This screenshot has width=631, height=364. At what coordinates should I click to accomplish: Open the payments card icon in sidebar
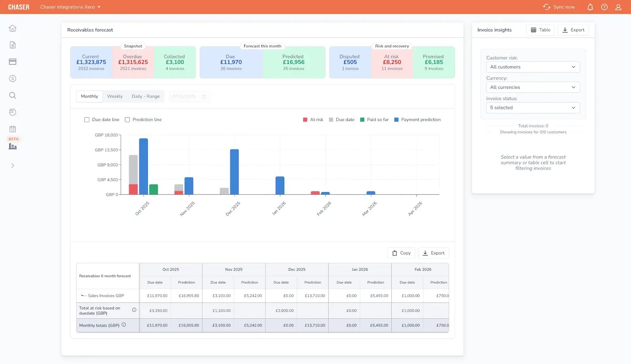[13, 62]
